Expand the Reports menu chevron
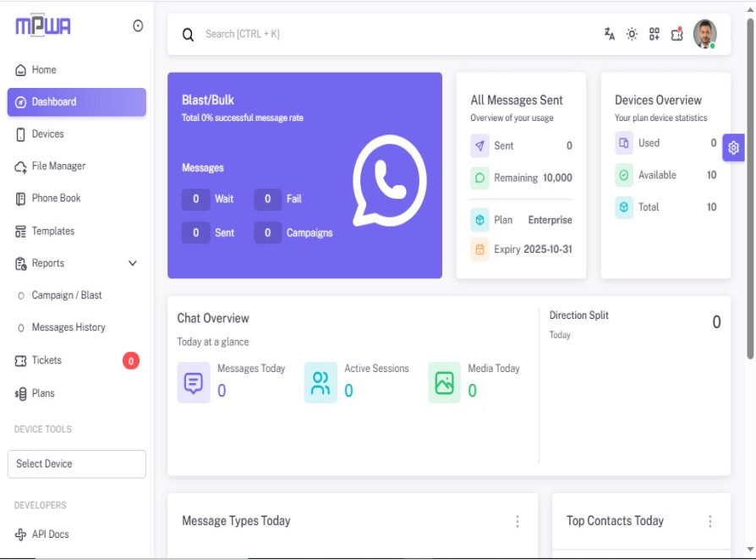756x559 pixels. pos(132,263)
